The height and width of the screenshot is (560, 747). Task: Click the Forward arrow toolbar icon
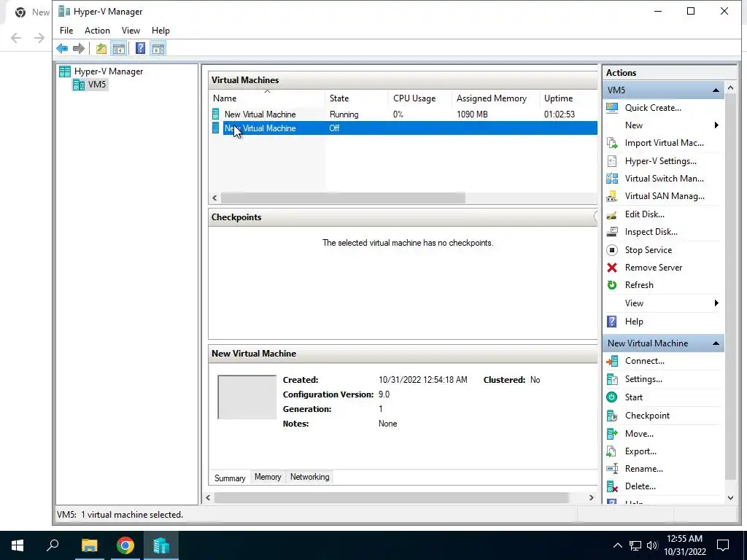[79, 48]
